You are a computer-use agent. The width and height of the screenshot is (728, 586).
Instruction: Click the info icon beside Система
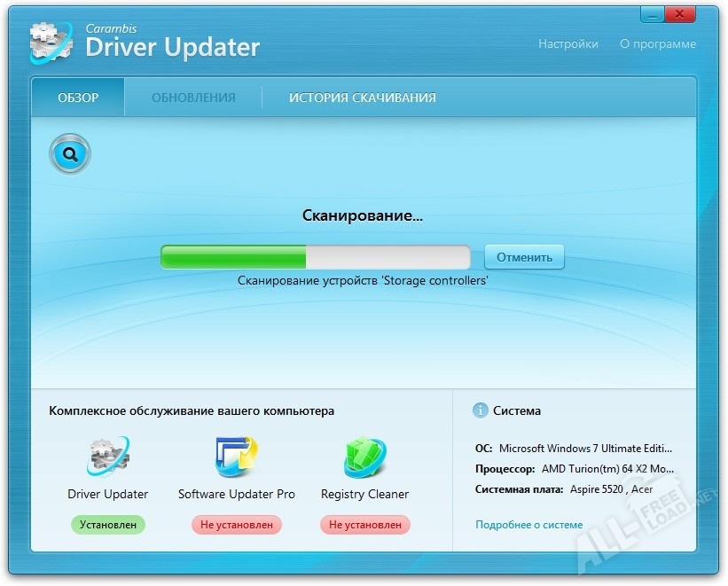point(481,410)
